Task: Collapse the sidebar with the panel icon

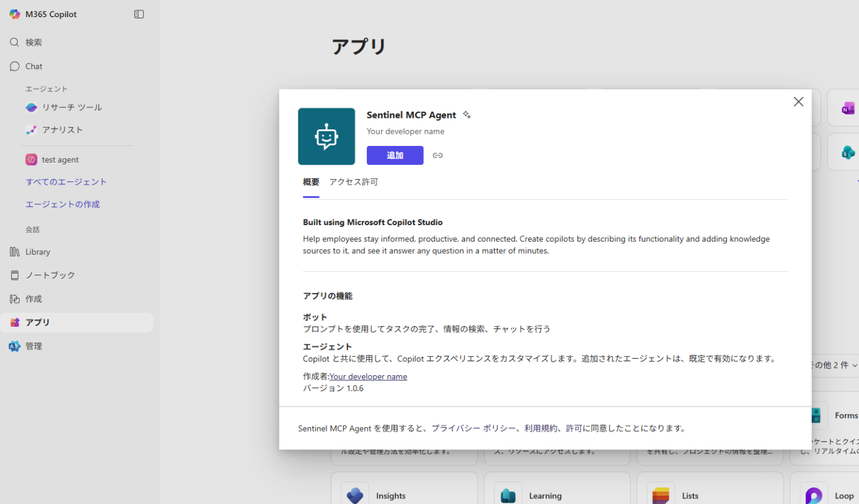Action: pos(139,14)
